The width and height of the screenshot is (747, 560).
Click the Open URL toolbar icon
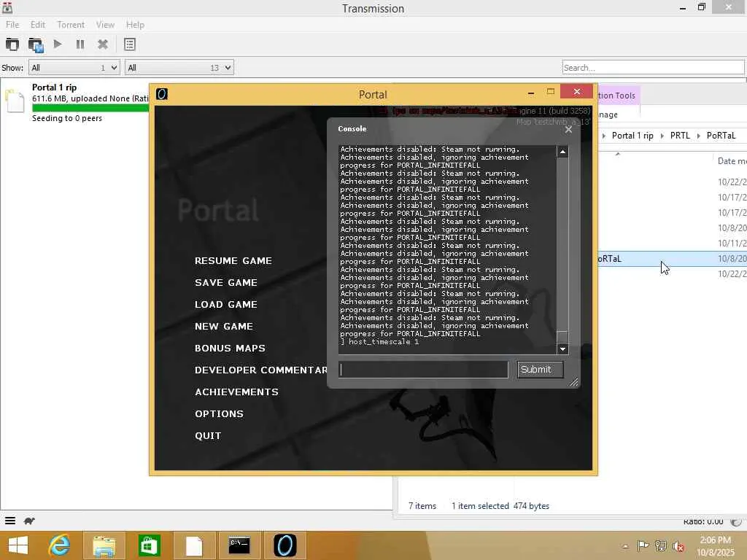pos(36,44)
